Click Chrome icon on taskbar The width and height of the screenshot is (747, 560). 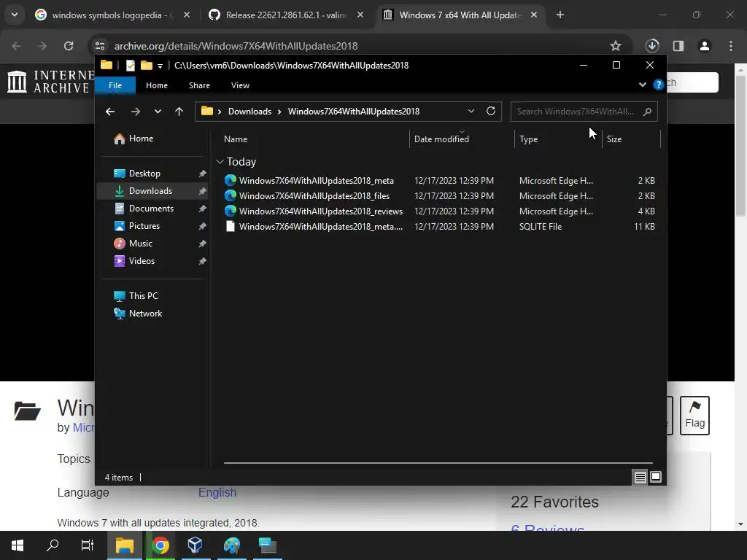tap(160, 545)
